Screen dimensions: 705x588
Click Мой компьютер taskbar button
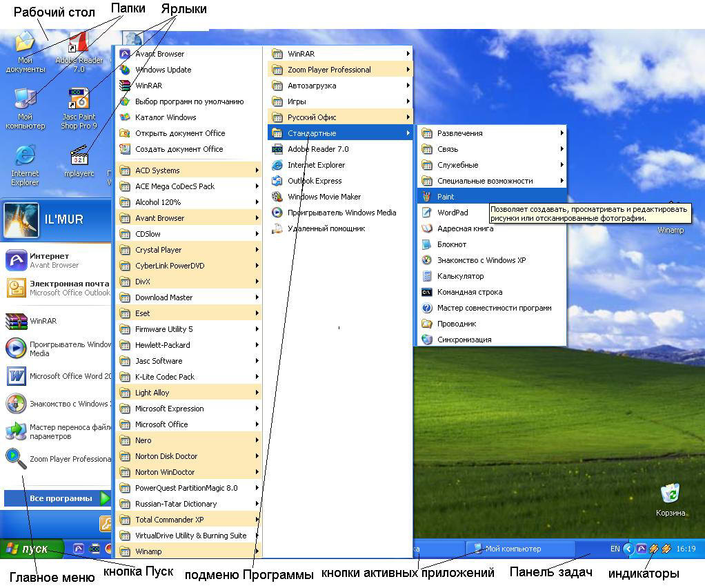pyautogui.click(x=520, y=549)
